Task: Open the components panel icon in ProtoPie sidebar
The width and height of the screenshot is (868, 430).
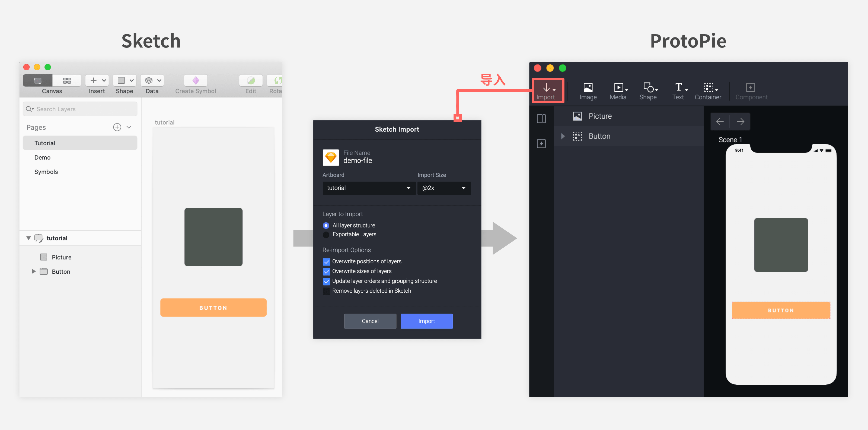Action: [541, 144]
